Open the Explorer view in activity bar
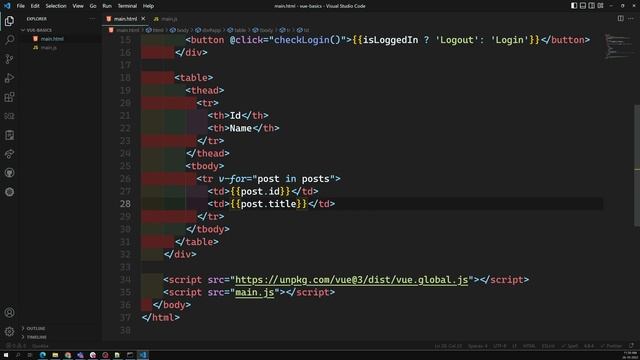This screenshot has height=360, width=640. [9, 21]
